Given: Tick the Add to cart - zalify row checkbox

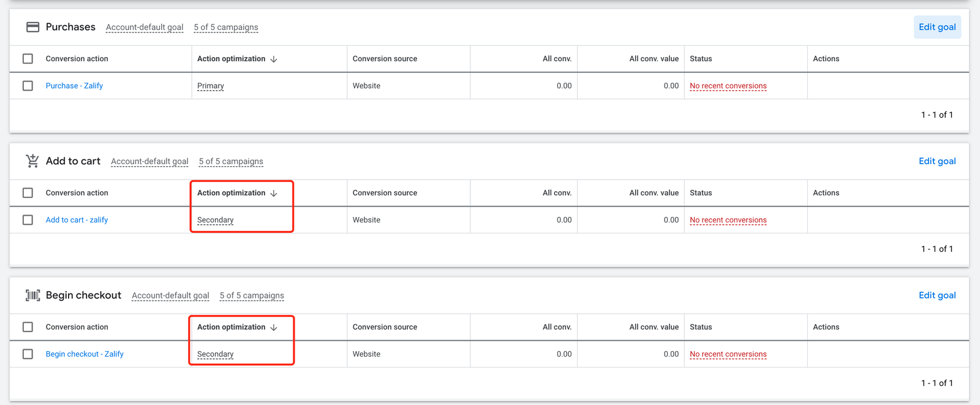Looking at the screenshot, I should click(28, 220).
